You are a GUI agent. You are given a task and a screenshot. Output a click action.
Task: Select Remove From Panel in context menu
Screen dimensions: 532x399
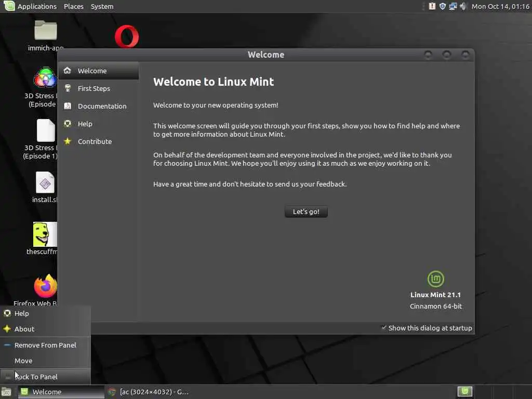click(x=46, y=345)
